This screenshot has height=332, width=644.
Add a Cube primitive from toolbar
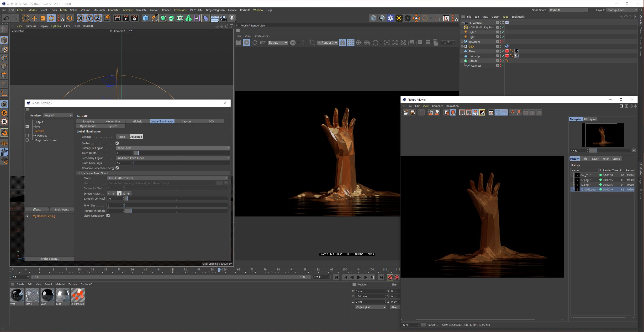pyautogui.click(x=145, y=18)
